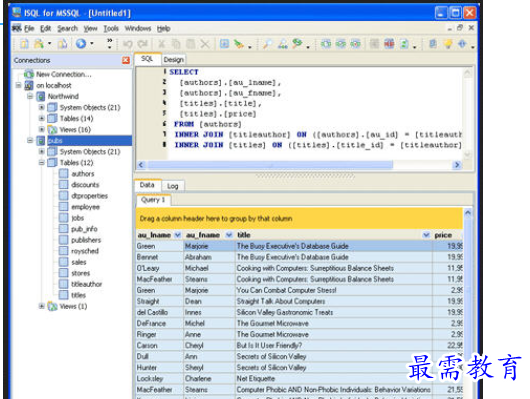Select the roysched table
The image size is (530, 399).
85,251
